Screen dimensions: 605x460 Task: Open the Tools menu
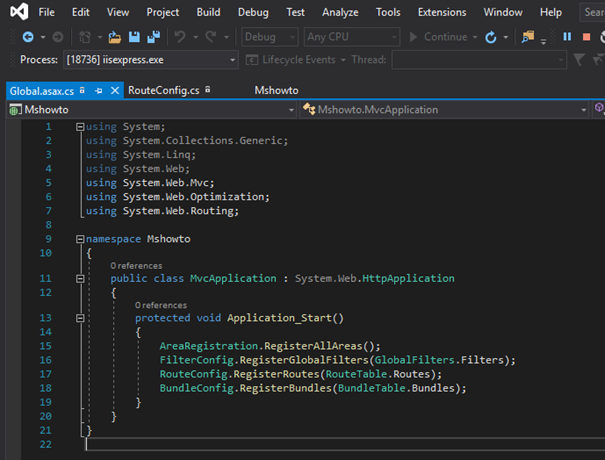click(x=388, y=12)
